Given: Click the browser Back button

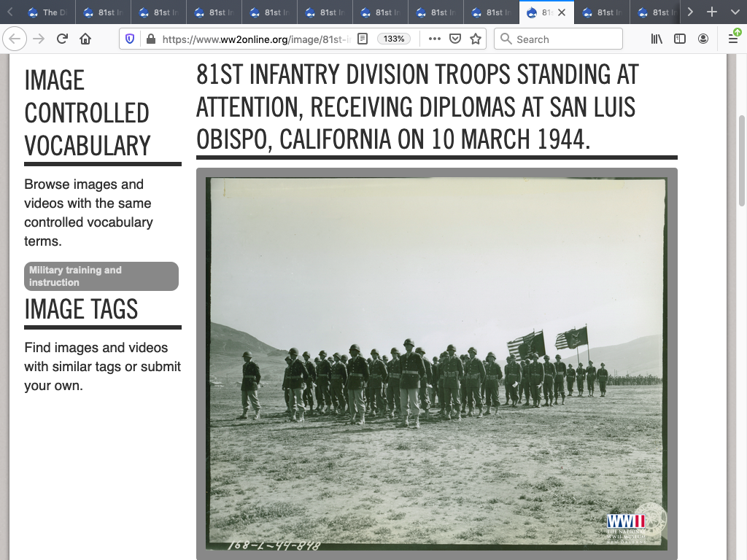Looking at the screenshot, I should [15, 39].
